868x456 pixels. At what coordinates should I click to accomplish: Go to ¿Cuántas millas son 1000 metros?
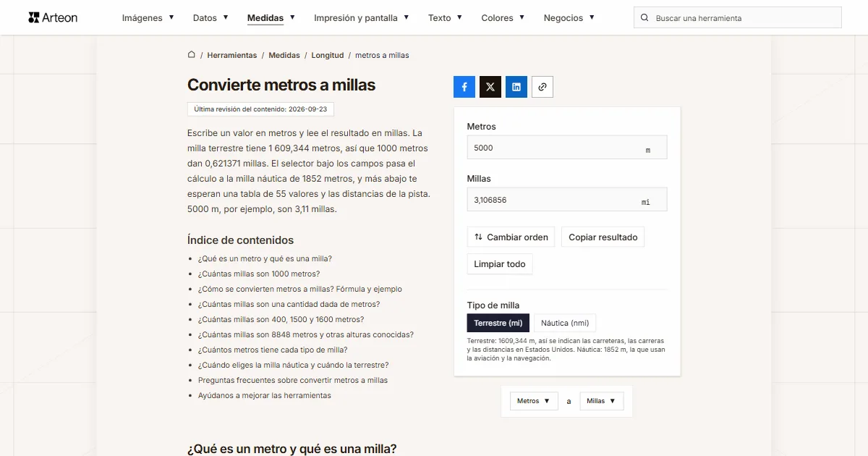pyautogui.click(x=259, y=274)
